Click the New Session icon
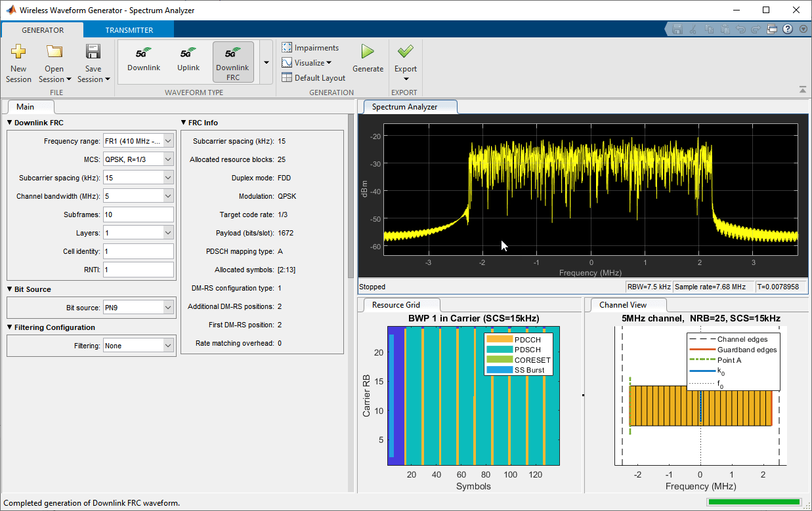The width and height of the screenshot is (812, 511). tap(18, 52)
